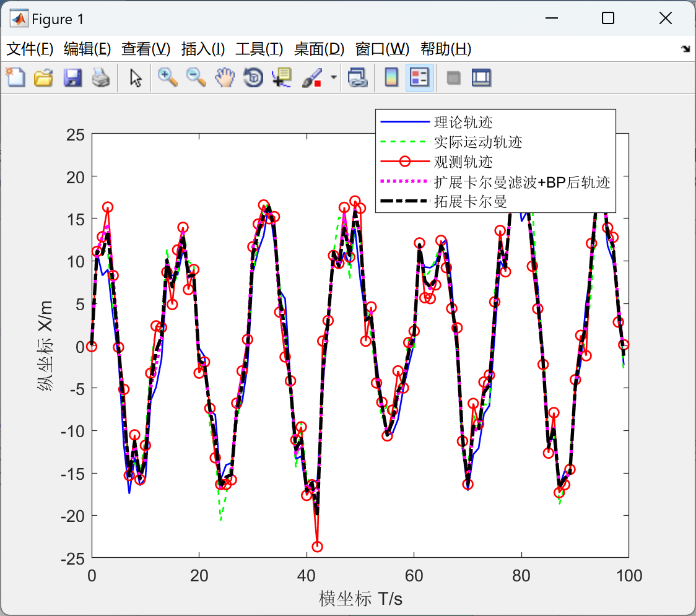
Task: Toggle the Insert Colorbar button
Action: point(391,77)
